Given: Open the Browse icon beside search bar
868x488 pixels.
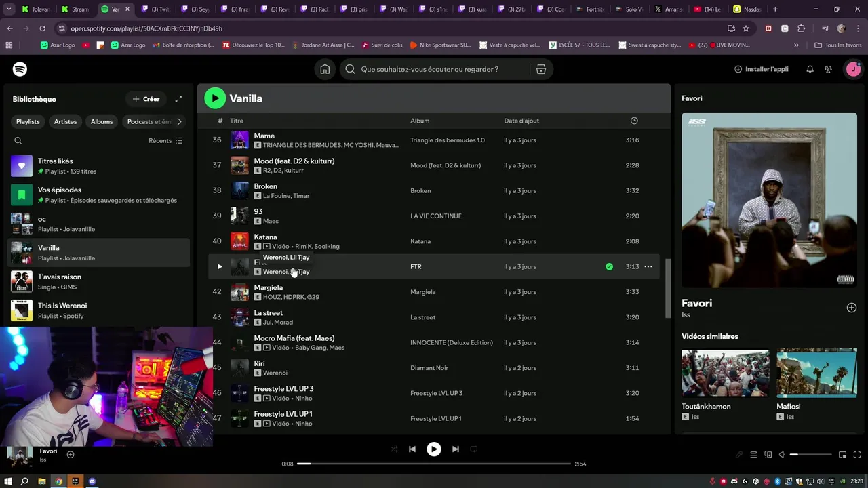Looking at the screenshot, I should [x=541, y=69].
